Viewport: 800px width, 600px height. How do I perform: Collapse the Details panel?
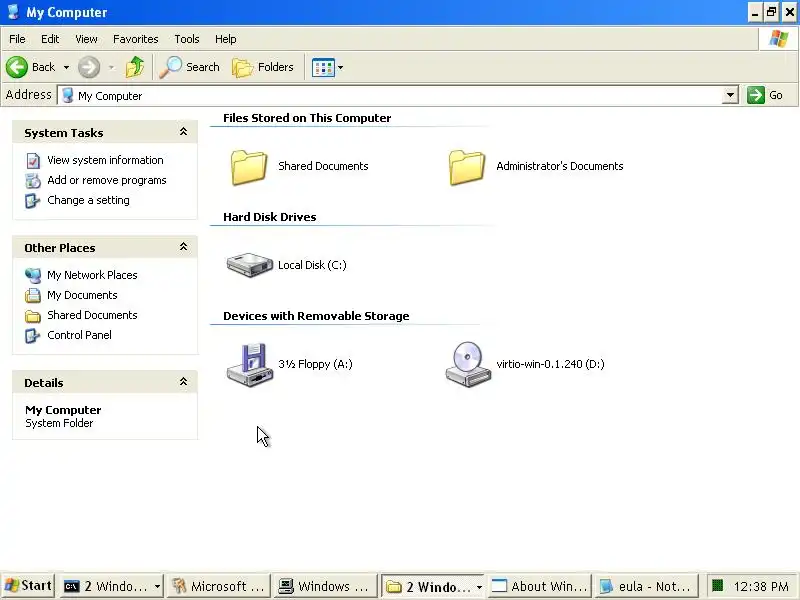(183, 382)
